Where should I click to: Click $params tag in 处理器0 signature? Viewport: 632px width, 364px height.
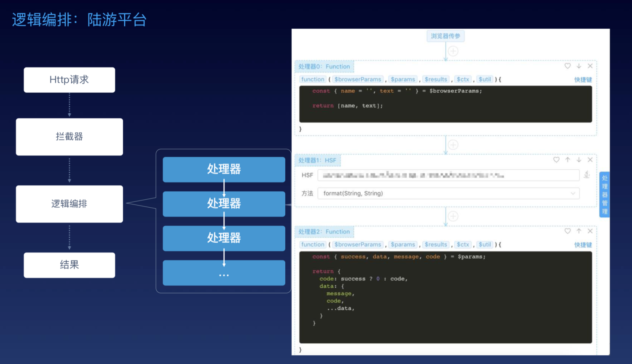click(403, 79)
